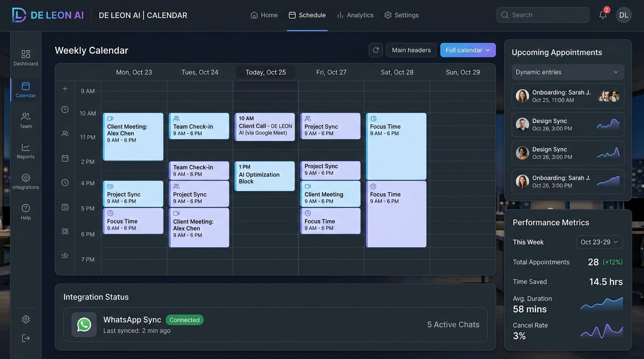644x359 pixels.
Task: Click the logout icon in the sidebar
Action: (x=26, y=338)
